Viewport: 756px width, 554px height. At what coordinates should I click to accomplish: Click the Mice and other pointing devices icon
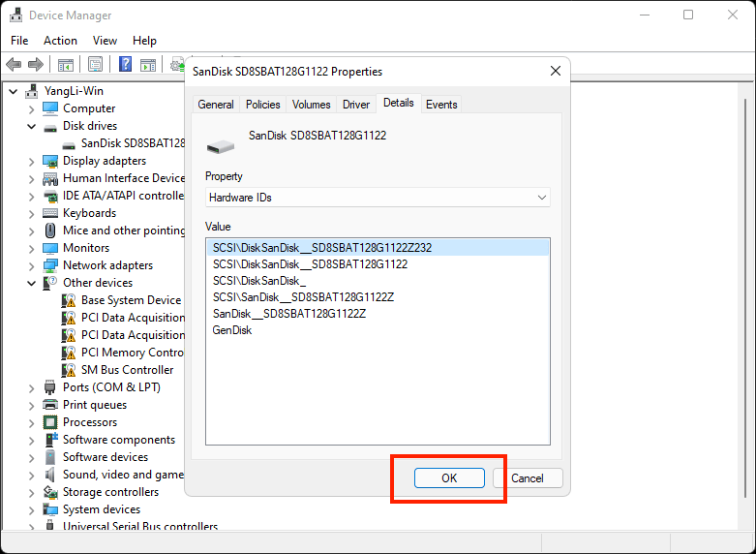tap(50, 231)
